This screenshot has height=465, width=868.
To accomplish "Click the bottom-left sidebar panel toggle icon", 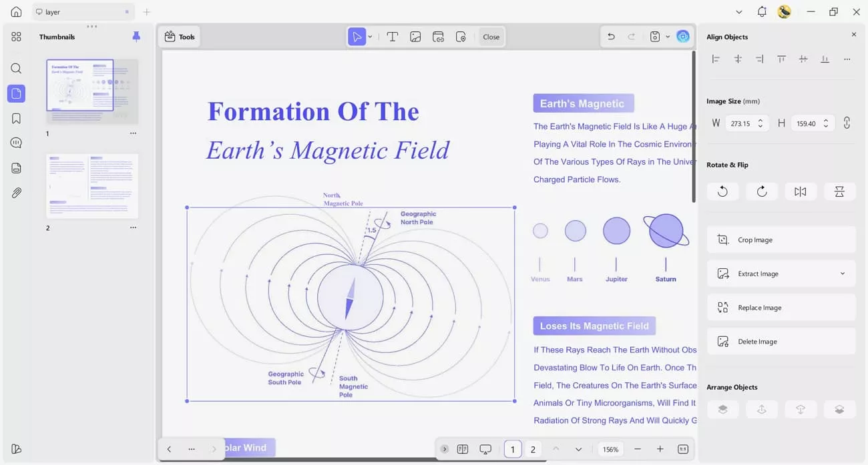I will click(16, 448).
